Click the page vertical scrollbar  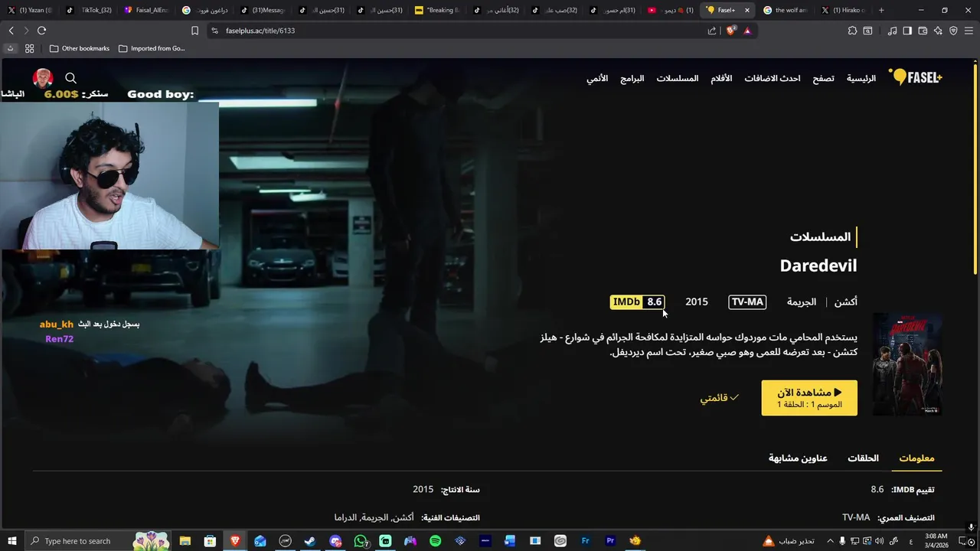(x=975, y=168)
